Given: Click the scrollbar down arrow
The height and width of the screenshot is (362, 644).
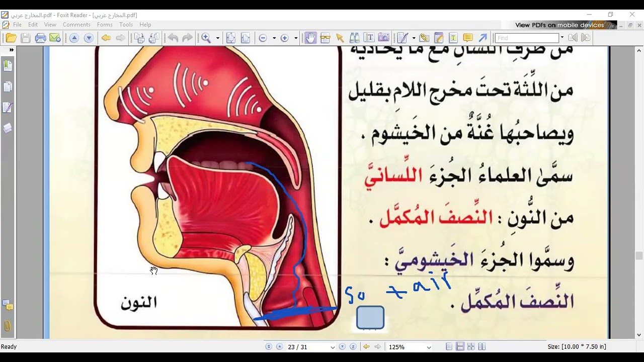Looking at the screenshot, I should coord(639,335).
